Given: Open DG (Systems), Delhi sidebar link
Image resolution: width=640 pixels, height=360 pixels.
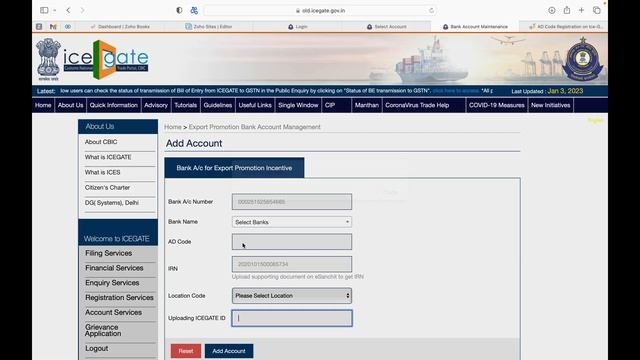Looking at the screenshot, I should coord(111,203).
